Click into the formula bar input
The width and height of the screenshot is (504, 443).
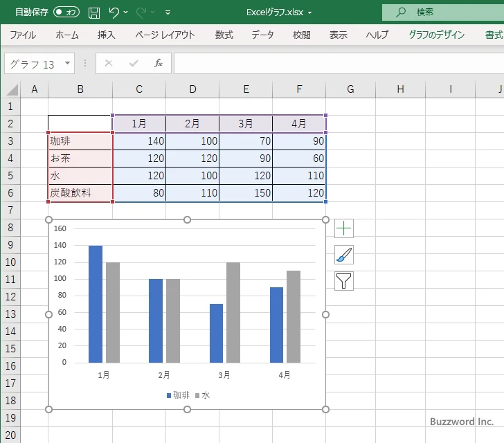339,63
